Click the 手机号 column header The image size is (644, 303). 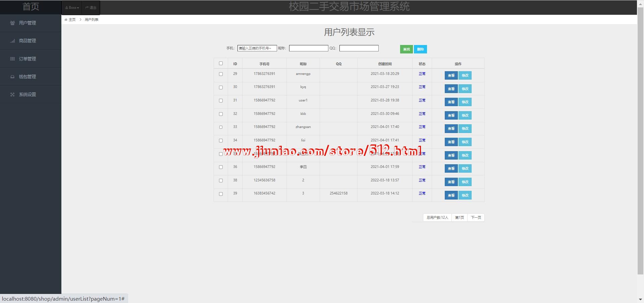(264, 64)
